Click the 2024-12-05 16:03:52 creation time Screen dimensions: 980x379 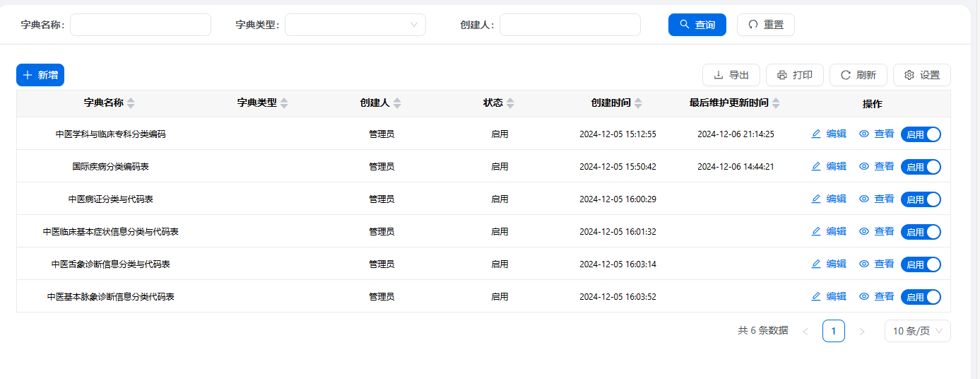coord(618,296)
